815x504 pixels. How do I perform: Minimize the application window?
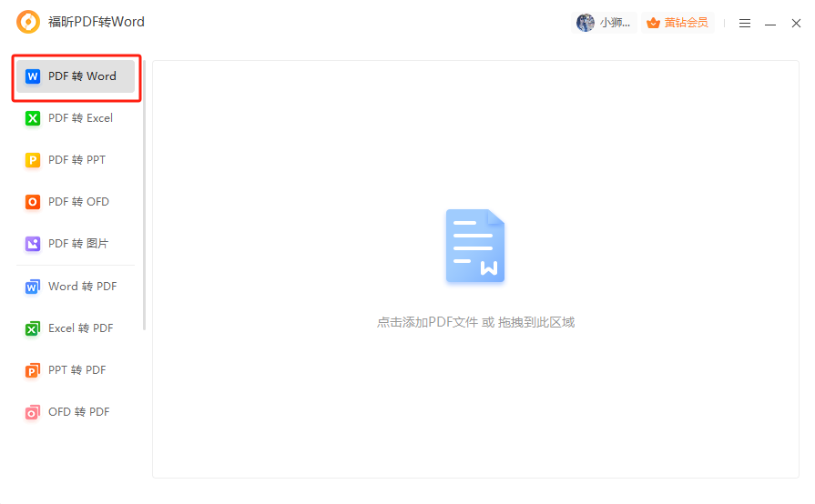tap(770, 24)
